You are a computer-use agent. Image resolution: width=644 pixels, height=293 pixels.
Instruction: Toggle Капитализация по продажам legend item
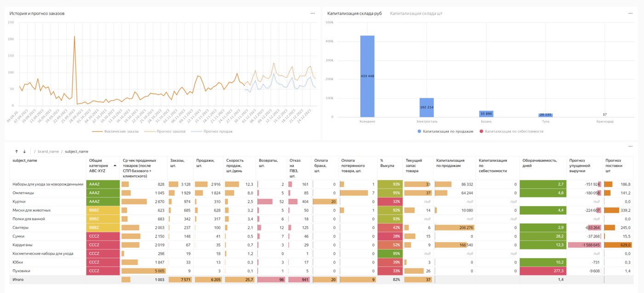point(445,132)
